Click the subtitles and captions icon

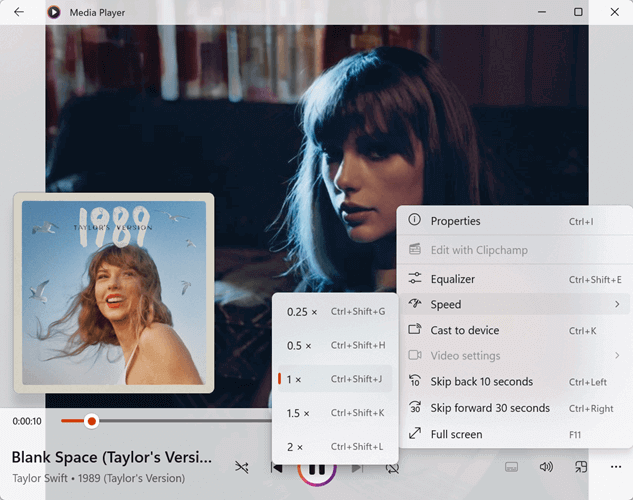[x=511, y=467]
